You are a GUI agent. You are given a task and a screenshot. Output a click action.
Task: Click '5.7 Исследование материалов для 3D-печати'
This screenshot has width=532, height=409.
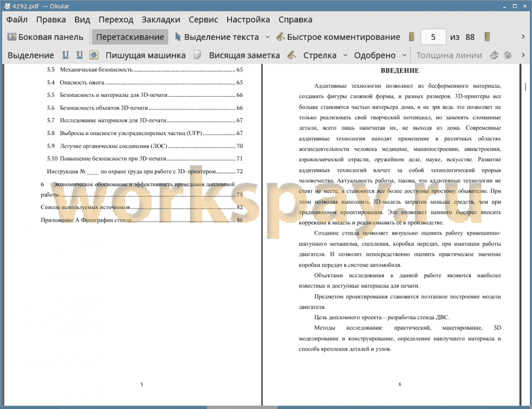click(x=145, y=120)
